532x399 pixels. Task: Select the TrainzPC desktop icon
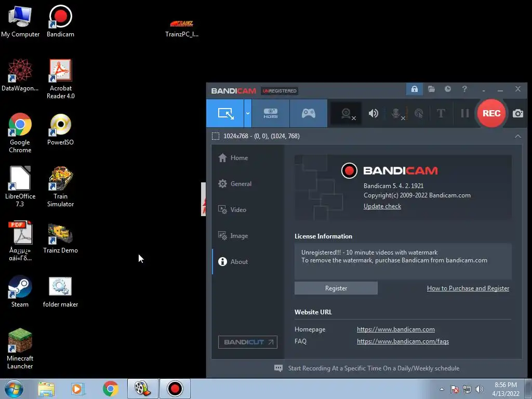click(182, 28)
